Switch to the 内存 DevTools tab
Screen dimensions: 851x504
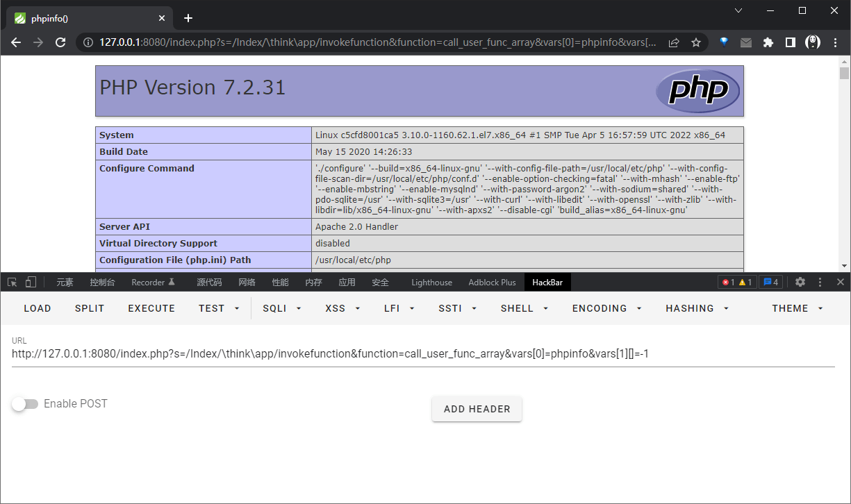point(313,282)
